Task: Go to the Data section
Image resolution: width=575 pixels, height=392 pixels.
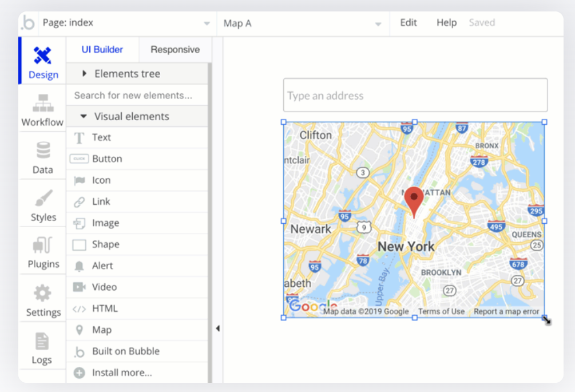Action: tap(43, 158)
